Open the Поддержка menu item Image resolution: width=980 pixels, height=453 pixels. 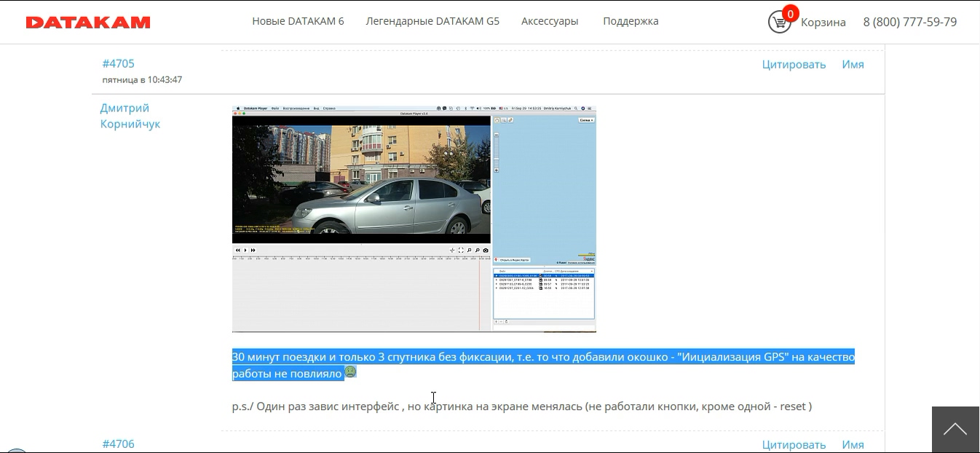pyautogui.click(x=631, y=21)
